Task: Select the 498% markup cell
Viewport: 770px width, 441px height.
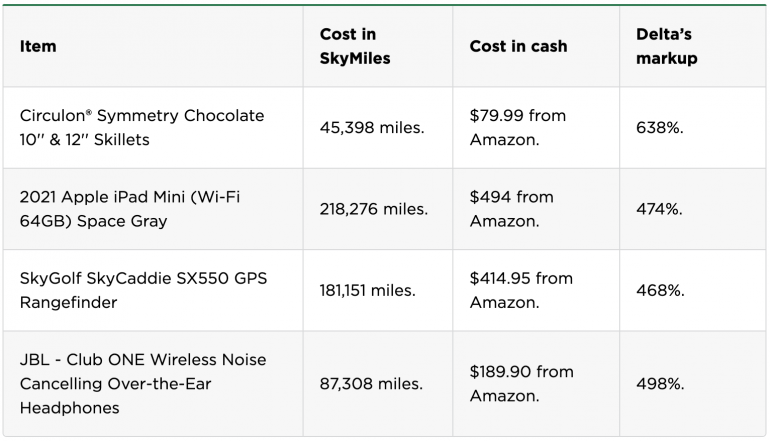Action: click(660, 383)
